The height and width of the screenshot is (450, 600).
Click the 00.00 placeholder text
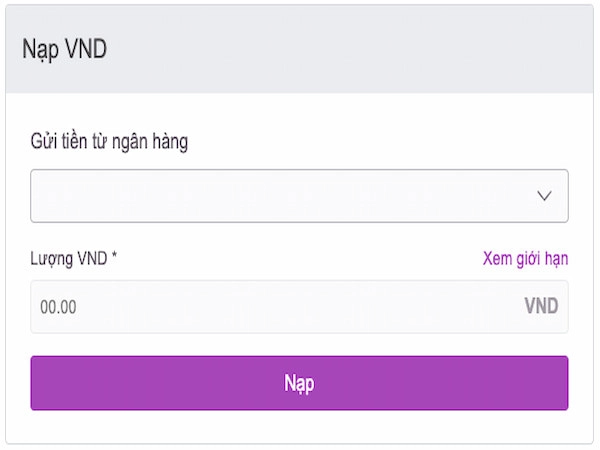[x=58, y=307]
